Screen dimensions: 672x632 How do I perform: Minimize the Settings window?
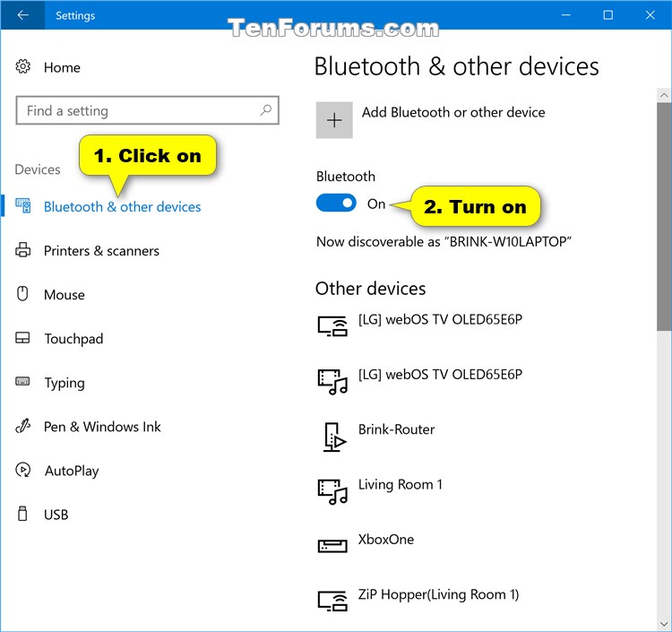click(565, 15)
